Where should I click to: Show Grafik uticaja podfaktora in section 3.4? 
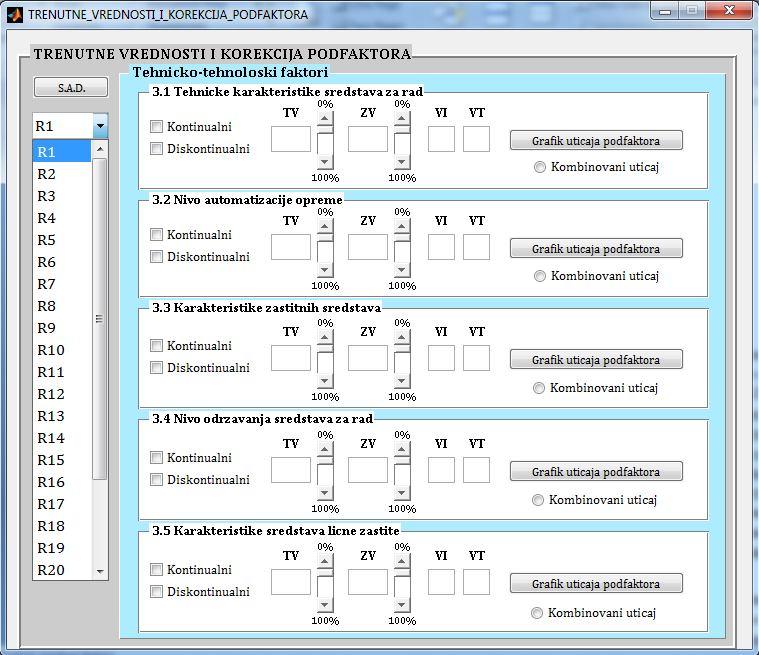[x=596, y=472]
